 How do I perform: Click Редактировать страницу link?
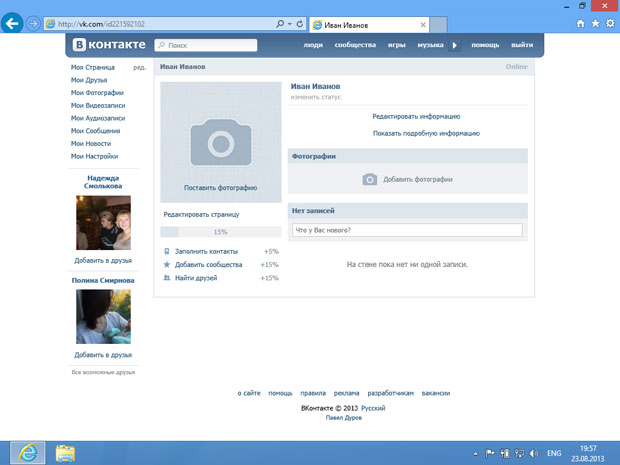[x=201, y=215]
